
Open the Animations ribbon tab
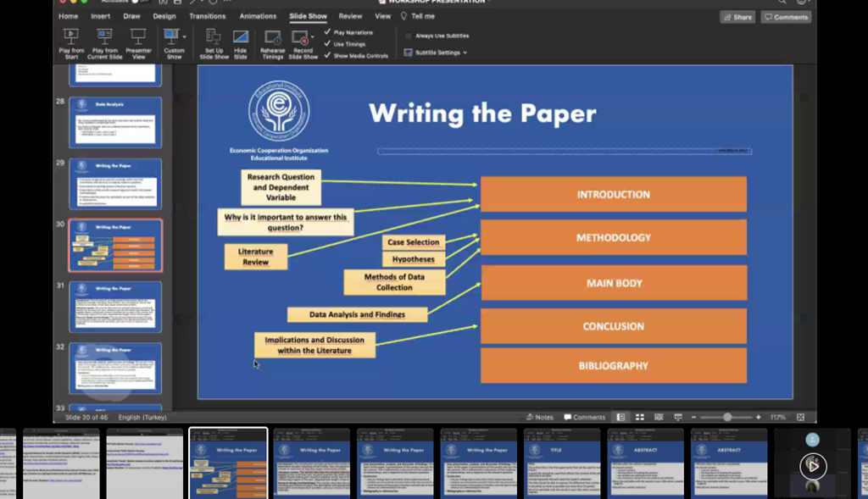point(258,16)
